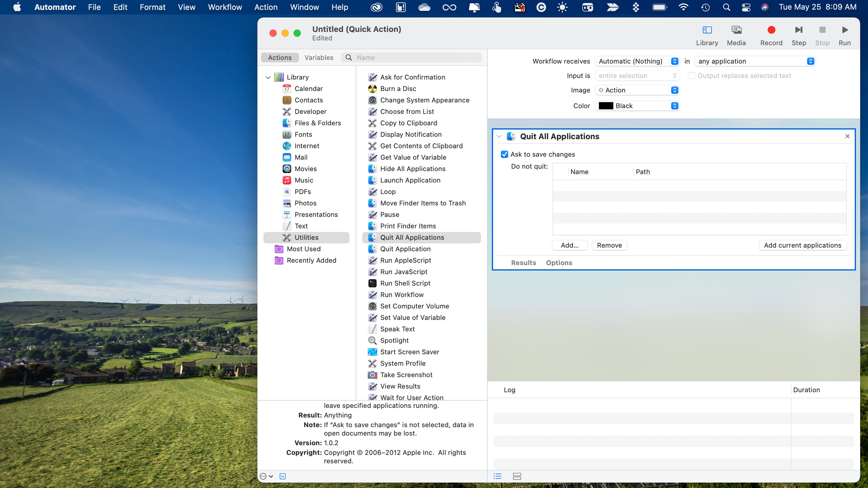
Task: Choose the Run Shell Script action
Action: click(x=405, y=283)
